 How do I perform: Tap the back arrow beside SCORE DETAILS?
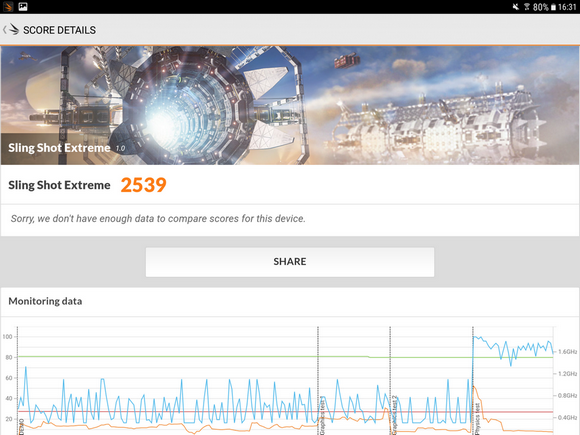(4, 30)
